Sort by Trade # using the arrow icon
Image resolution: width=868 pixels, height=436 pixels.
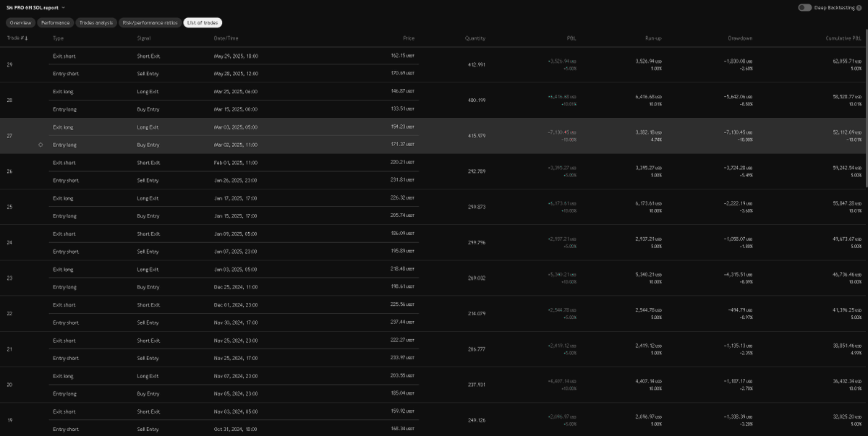[x=26, y=38]
